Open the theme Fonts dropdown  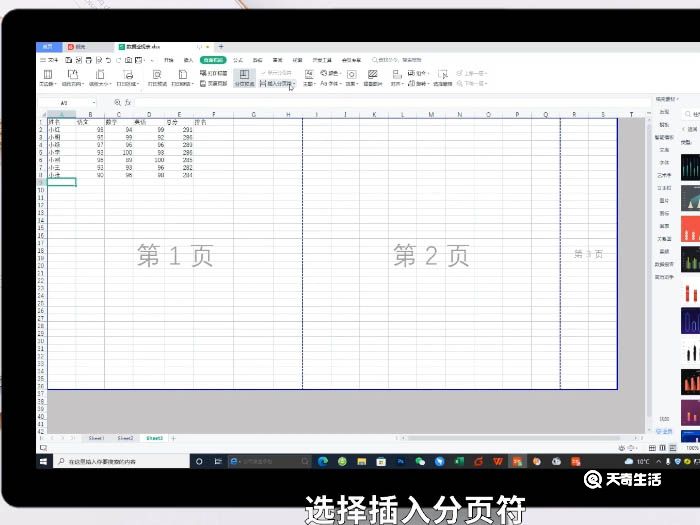tap(331, 83)
